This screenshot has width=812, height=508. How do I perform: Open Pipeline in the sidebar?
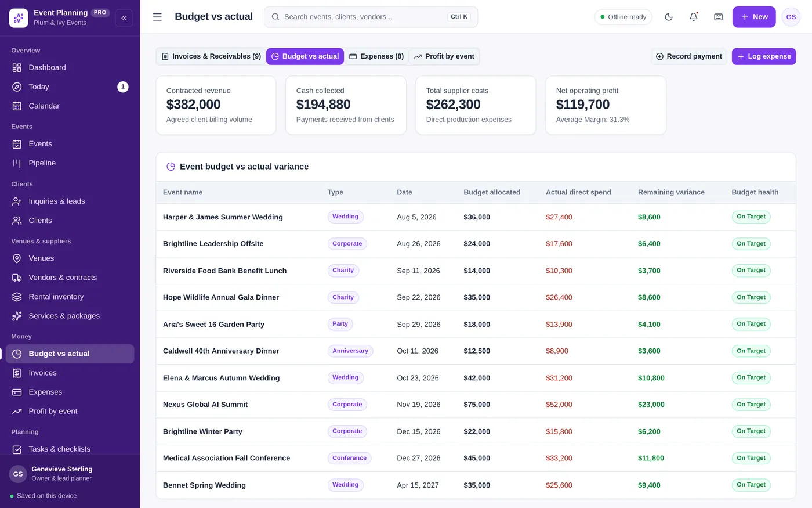click(x=70, y=163)
